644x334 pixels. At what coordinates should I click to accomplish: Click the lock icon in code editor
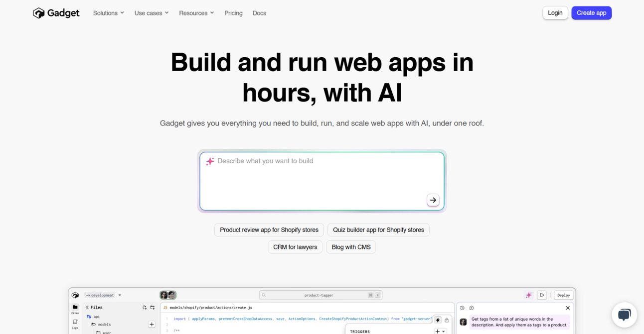pos(447,320)
